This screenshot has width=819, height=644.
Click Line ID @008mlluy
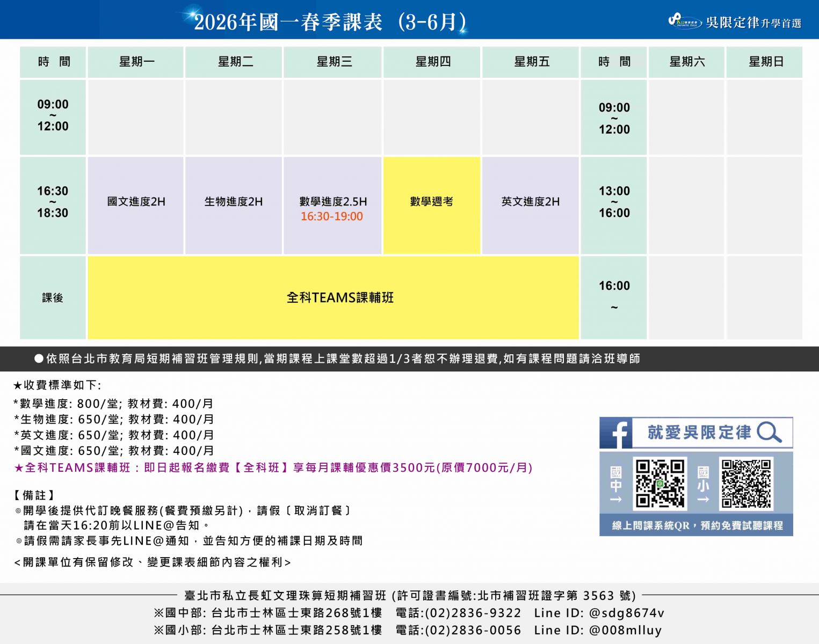coord(625,630)
